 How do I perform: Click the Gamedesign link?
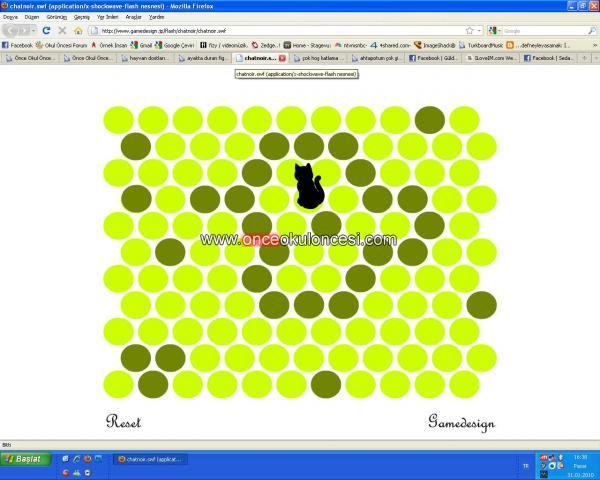[461, 422]
